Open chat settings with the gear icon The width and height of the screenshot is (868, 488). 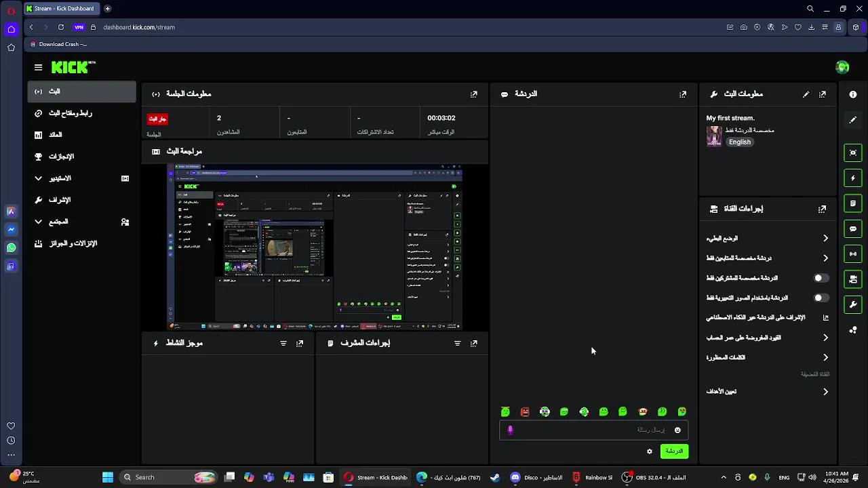[x=650, y=451]
